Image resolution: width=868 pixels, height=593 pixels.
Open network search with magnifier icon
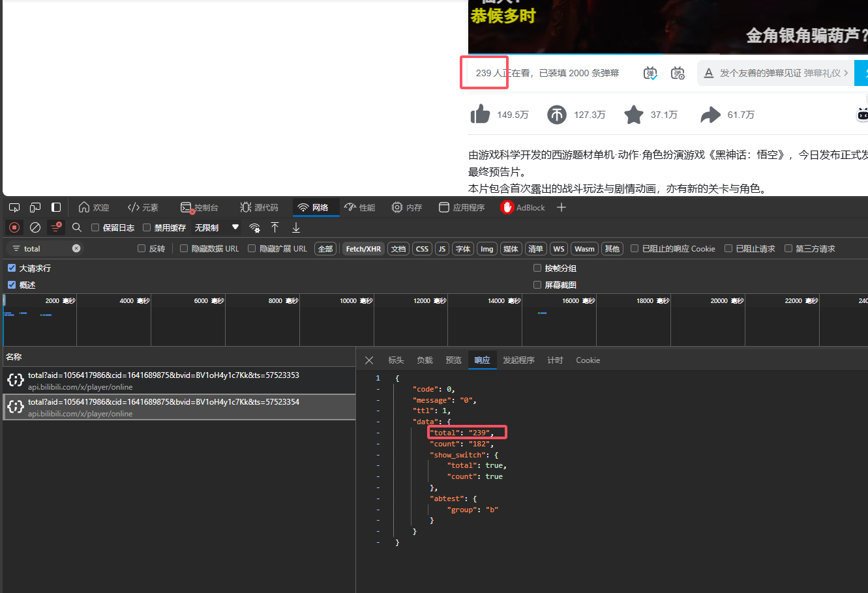(77, 227)
